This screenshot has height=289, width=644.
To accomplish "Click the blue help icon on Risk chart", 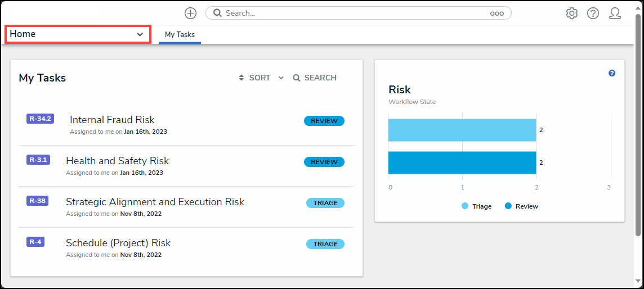I will click(x=612, y=73).
